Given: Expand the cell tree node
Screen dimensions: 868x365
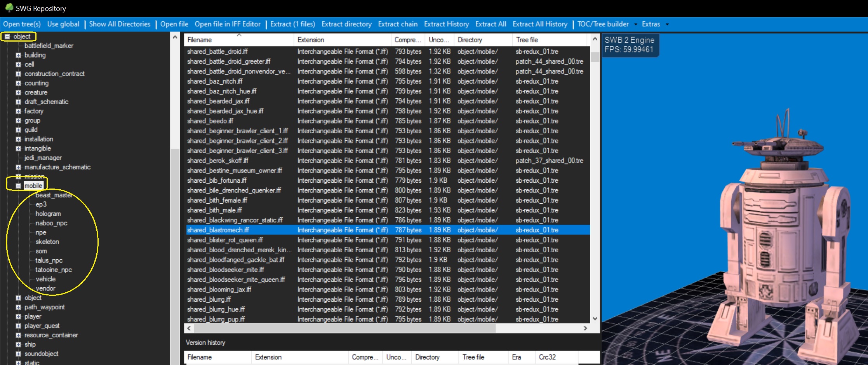Looking at the screenshot, I should coord(18,65).
